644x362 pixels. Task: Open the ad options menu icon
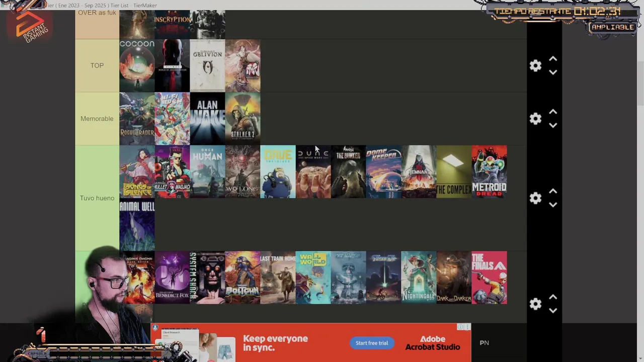coord(467,327)
